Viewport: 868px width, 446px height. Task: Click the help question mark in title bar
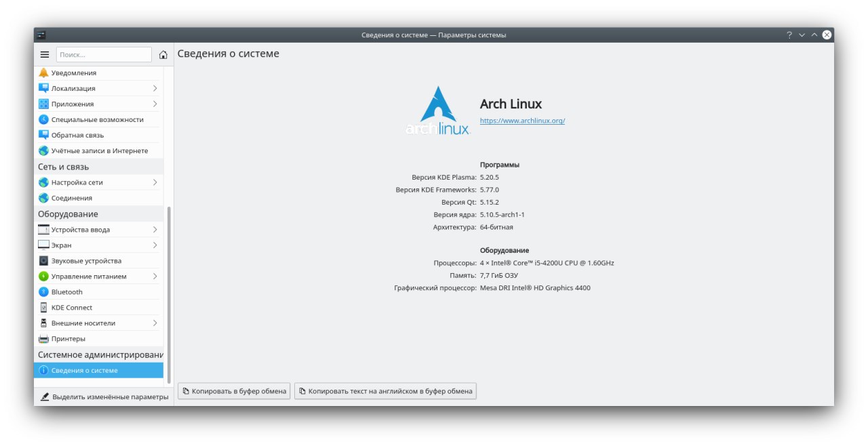coord(789,35)
